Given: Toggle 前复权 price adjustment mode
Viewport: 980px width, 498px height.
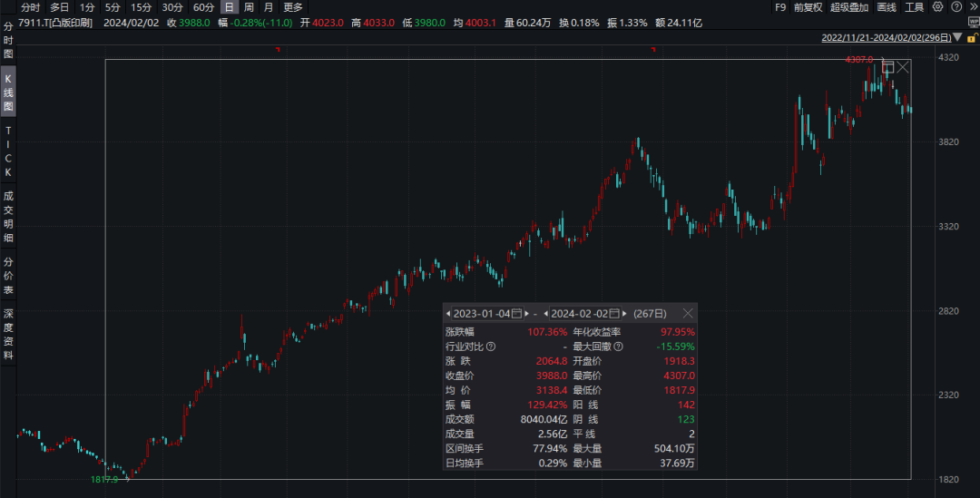Looking at the screenshot, I should pyautogui.click(x=808, y=7).
